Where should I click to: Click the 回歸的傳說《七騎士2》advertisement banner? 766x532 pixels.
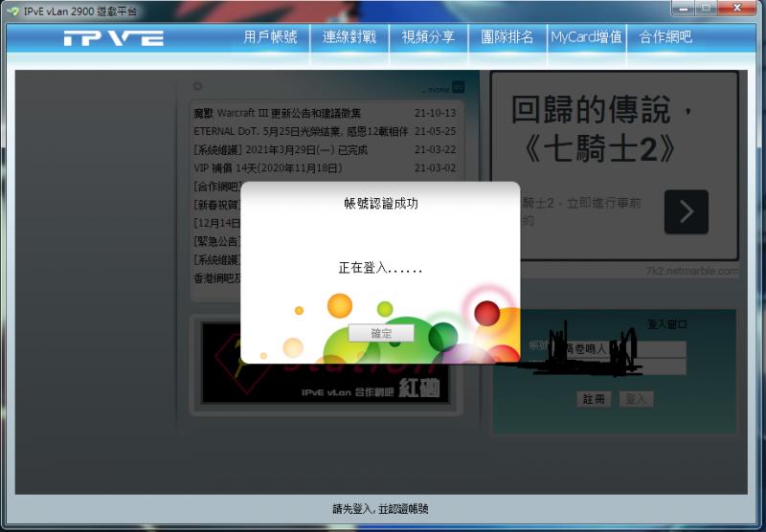click(x=614, y=166)
